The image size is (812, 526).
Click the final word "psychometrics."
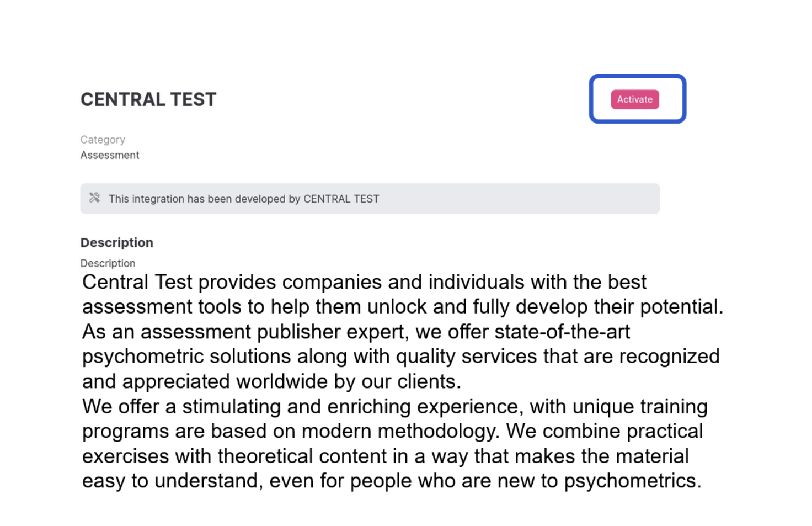point(633,481)
